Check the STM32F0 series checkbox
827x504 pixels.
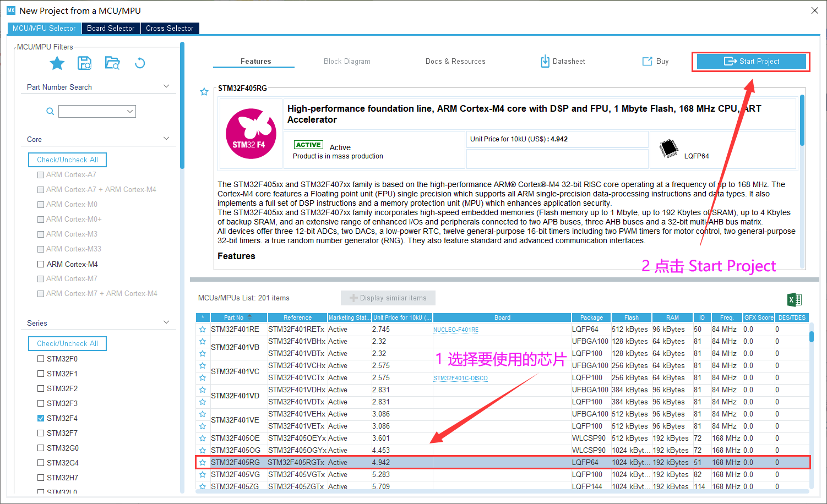(41, 359)
